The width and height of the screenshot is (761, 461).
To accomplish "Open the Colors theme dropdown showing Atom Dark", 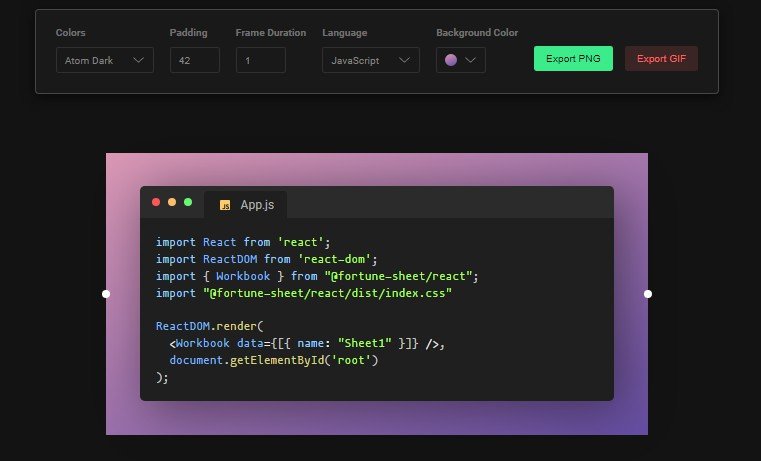I will [105, 60].
